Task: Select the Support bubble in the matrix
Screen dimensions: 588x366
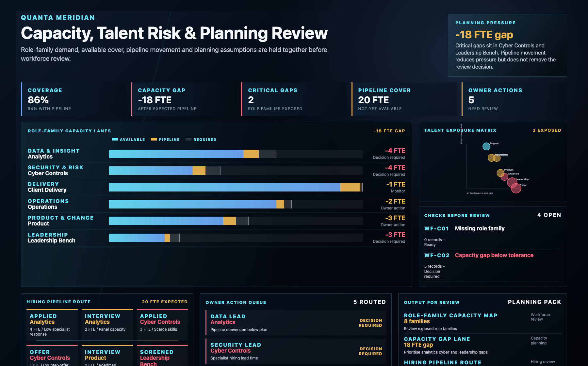Action: (x=486, y=146)
